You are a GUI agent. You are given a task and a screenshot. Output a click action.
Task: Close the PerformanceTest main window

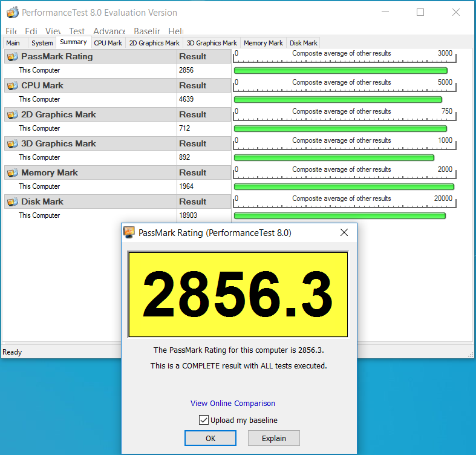[x=455, y=12]
